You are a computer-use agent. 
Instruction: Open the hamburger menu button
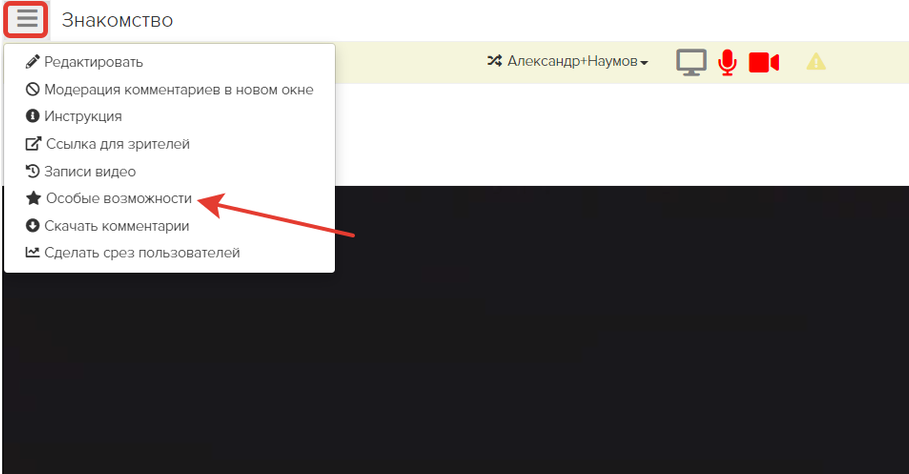coord(26,20)
